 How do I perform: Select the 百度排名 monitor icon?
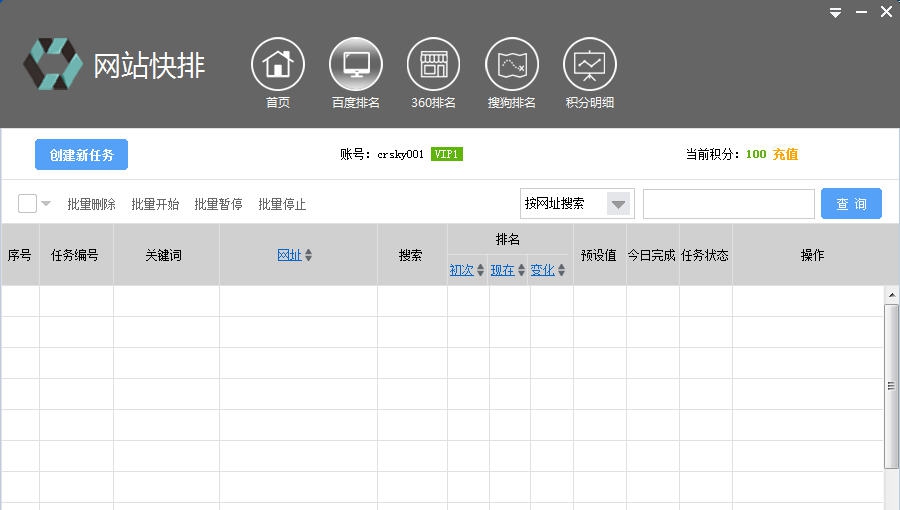pos(355,65)
